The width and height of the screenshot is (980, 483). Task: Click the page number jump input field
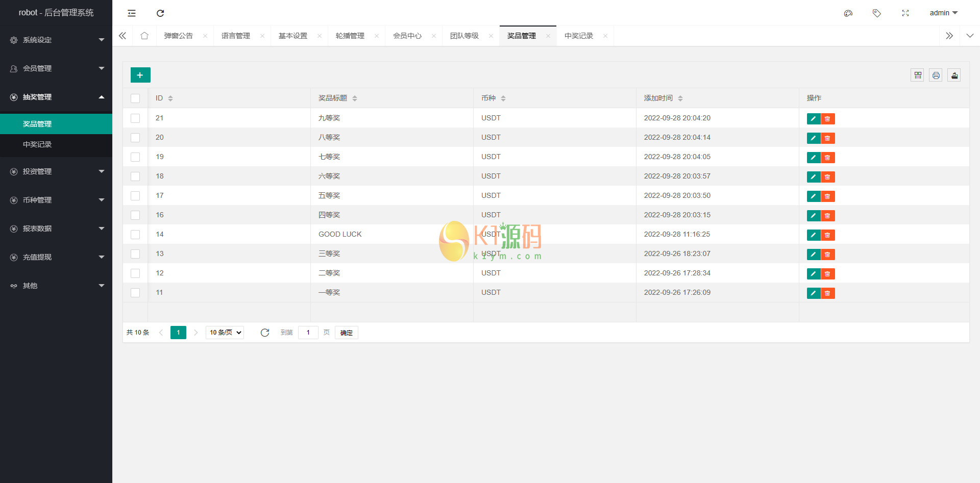[308, 333]
